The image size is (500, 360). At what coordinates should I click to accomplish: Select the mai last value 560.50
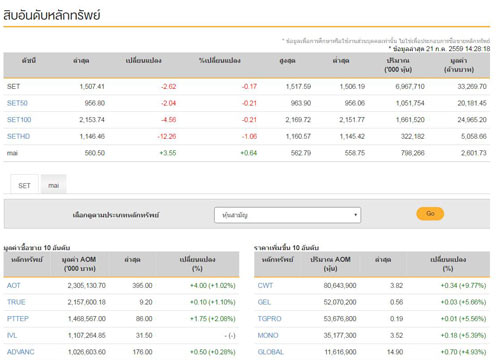[95, 153]
